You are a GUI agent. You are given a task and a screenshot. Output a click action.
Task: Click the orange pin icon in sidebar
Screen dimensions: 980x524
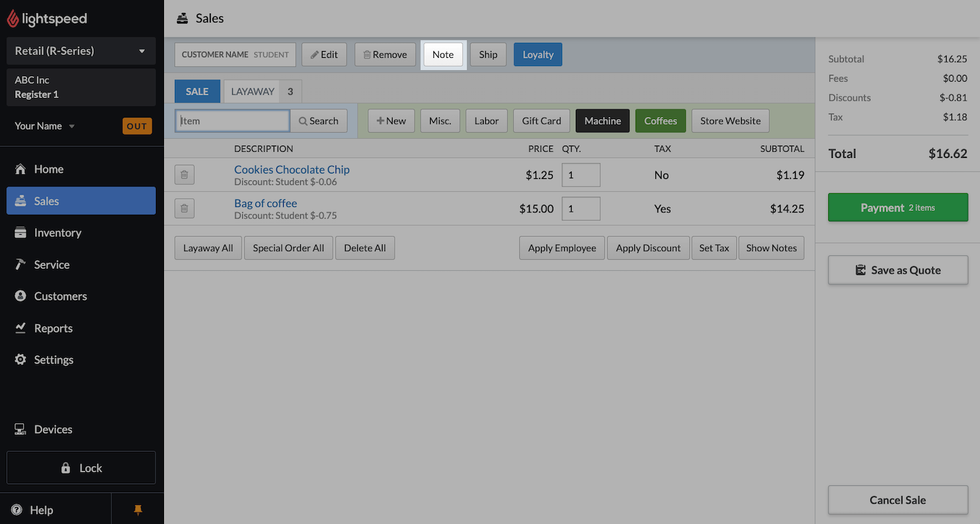point(138,510)
